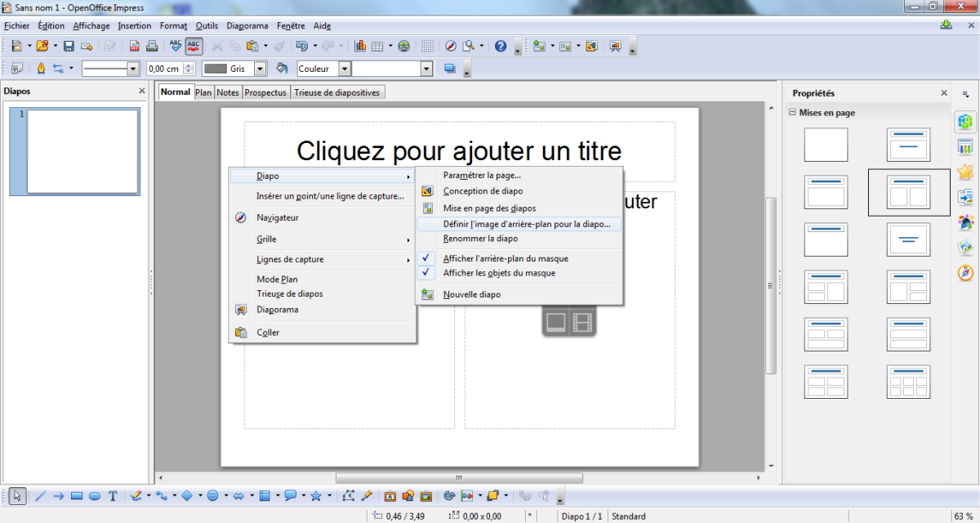
Task: Open the sidebar settings dropdown menu
Action: pos(965,94)
